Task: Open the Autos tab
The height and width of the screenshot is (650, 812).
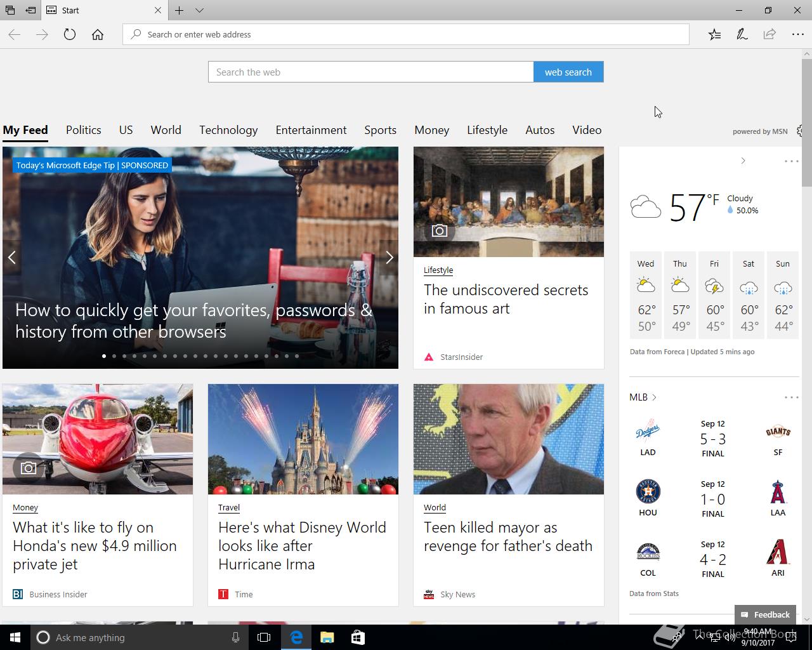Action: (x=540, y=130)
